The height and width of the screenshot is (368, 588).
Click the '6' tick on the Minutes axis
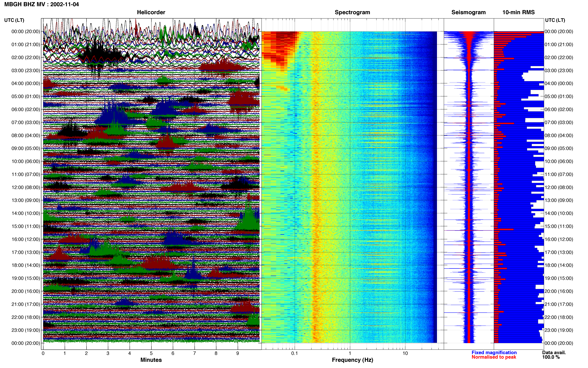click(173, 353)
